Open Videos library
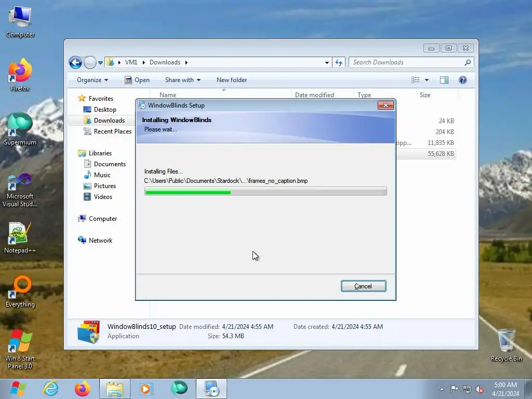Screen dimensions: 532x399 98,197
